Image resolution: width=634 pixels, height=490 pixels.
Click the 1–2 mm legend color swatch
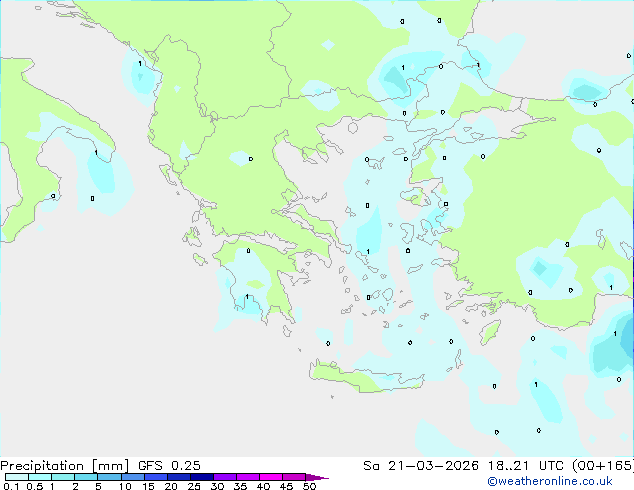click(x=63, y=477)
